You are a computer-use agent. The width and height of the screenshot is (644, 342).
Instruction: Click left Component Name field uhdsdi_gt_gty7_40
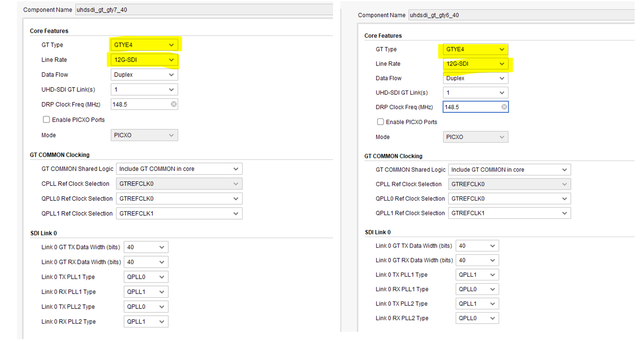(204, 10)
